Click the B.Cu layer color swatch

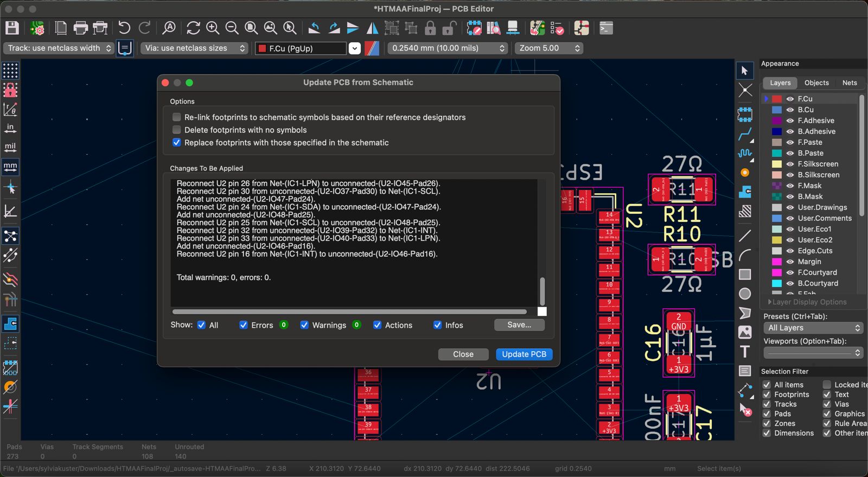777,110
